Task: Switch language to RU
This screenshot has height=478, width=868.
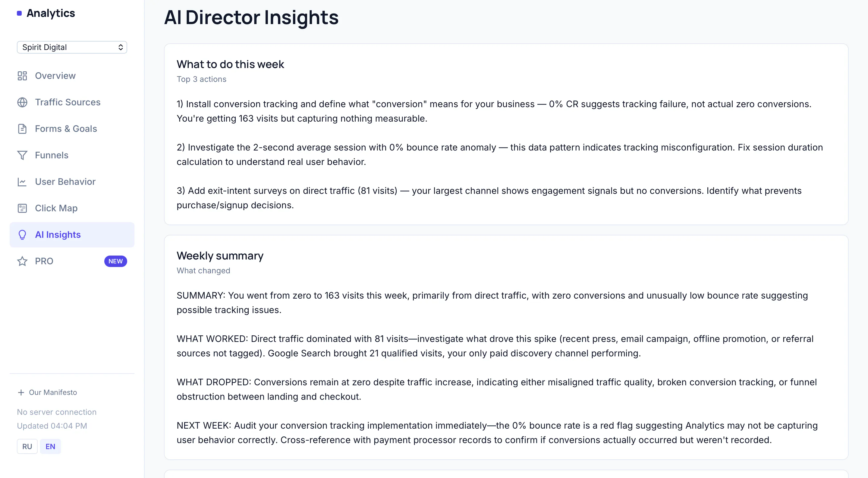Action: (27, 446)
